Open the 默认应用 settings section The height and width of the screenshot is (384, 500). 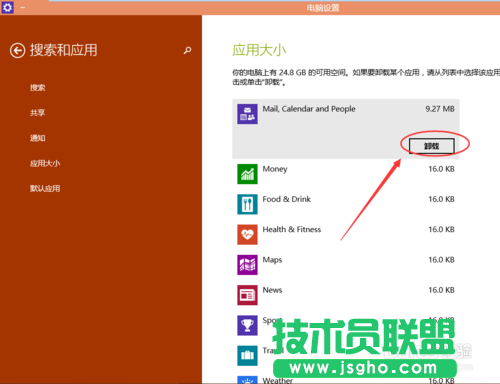coord(45,189)
